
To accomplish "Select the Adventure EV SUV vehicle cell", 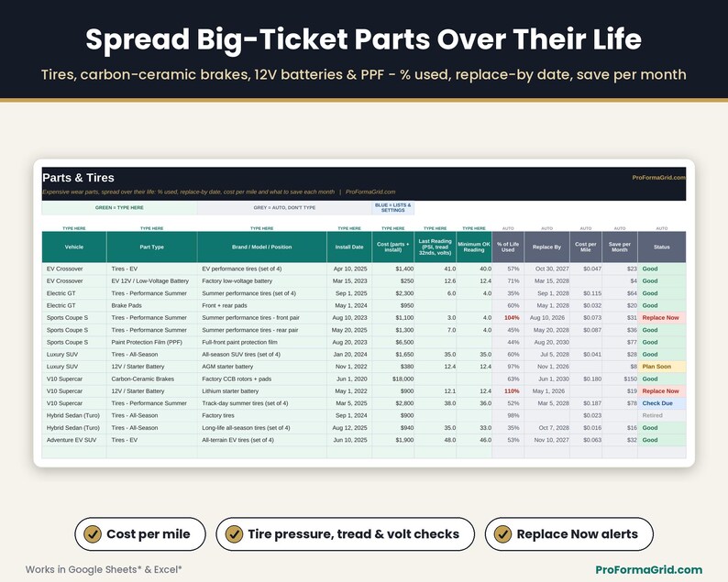I will [74, 440].
